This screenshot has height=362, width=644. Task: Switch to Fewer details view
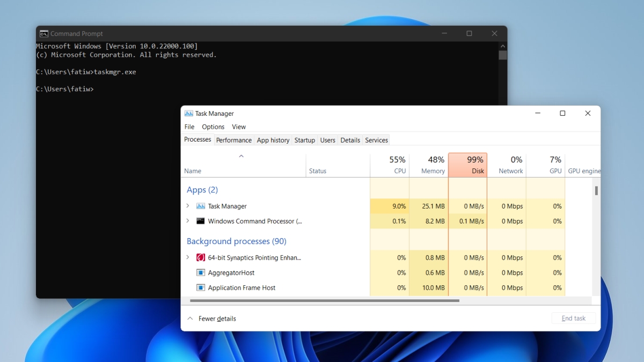click(x=217, y=318)
